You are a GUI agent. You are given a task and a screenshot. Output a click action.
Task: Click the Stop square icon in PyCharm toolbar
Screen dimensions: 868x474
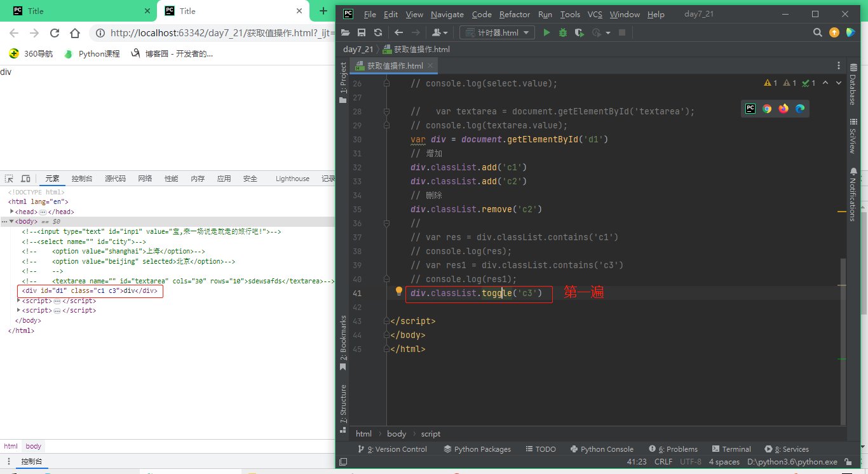point(622,32)
